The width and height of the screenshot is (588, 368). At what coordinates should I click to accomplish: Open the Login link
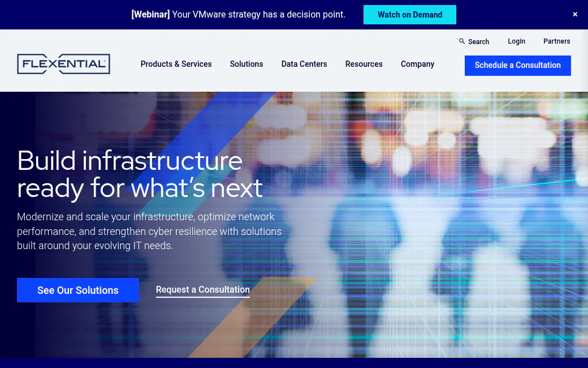[516, 41]
